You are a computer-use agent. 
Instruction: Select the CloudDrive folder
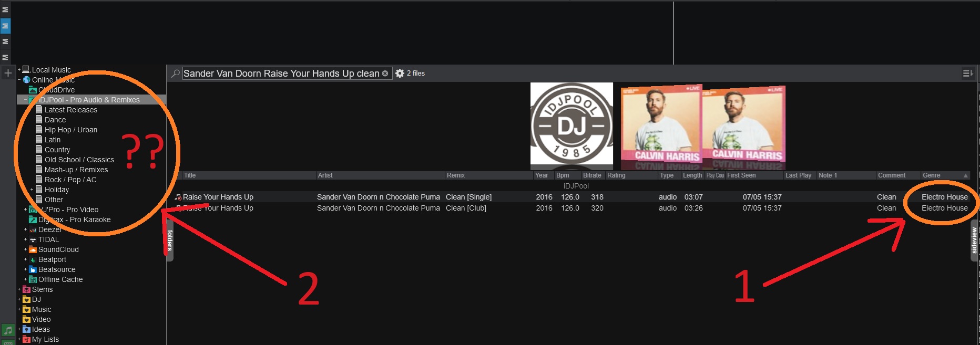[56, 90]
